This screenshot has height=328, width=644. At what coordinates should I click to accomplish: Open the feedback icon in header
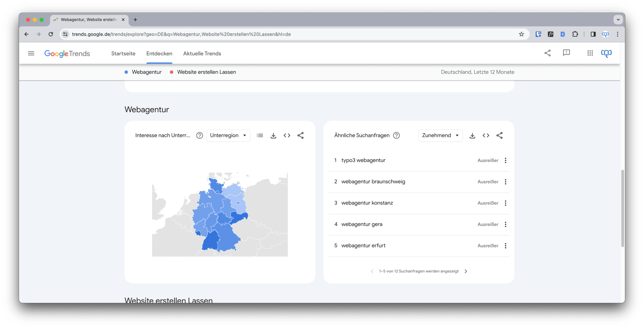pyautogui.click(x=566, y=53)
